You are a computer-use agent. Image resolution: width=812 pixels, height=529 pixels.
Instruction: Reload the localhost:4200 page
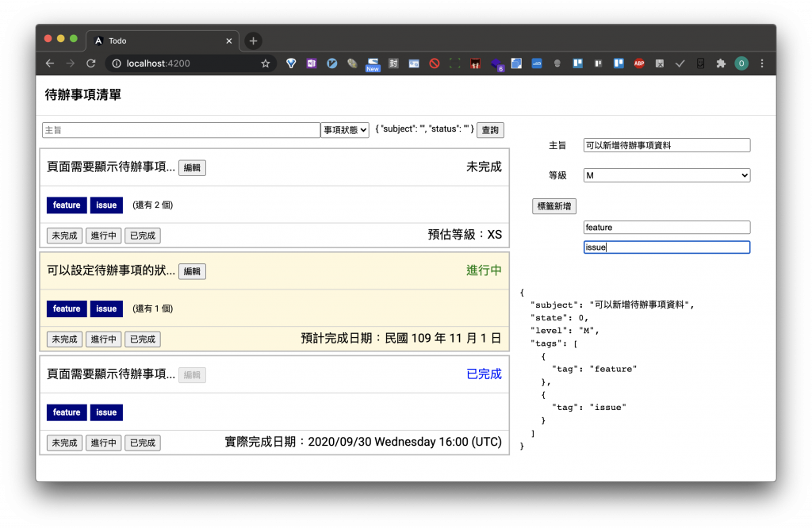[91, 63]
